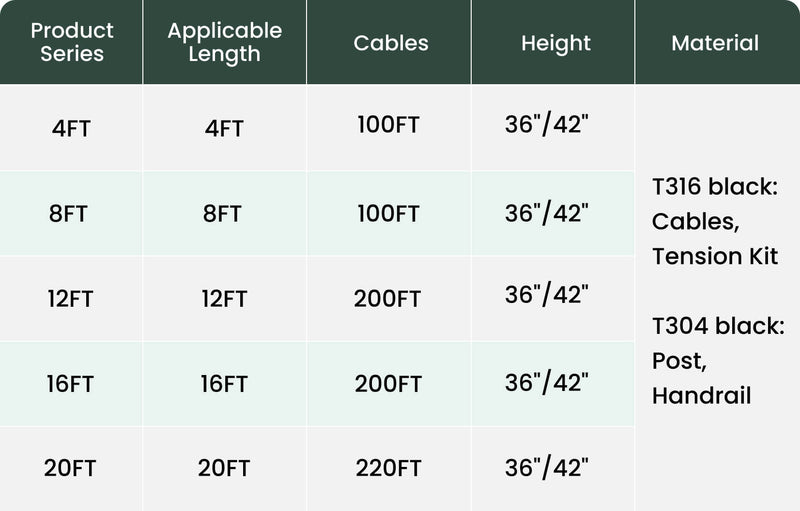Click the Material column header

click(x=715, y=43)
